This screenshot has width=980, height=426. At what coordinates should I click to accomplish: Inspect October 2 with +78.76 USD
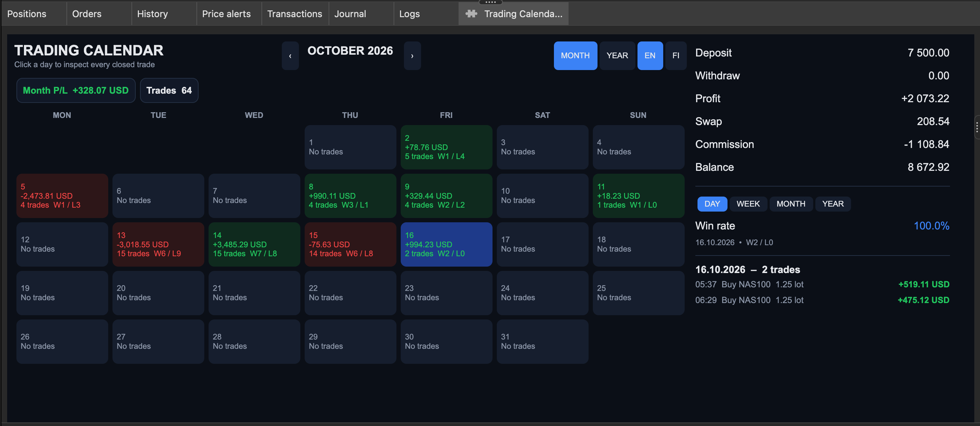(446, 147)
